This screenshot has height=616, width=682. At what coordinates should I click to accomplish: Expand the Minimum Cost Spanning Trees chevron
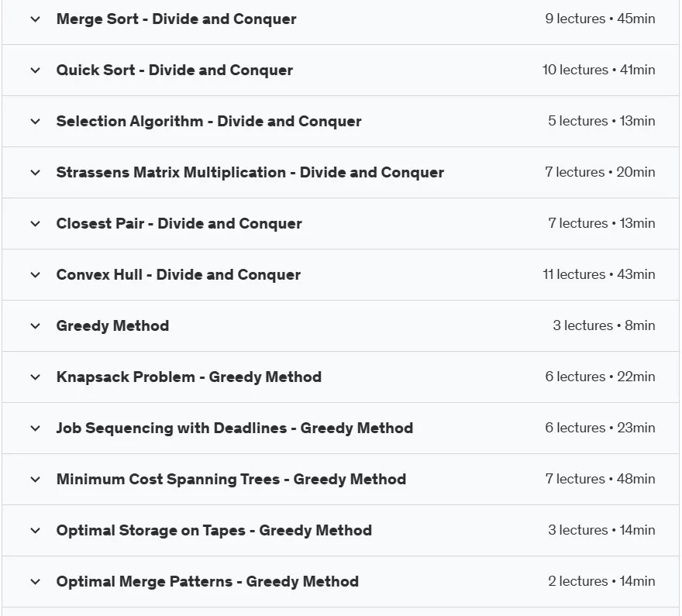coord(35,480)
